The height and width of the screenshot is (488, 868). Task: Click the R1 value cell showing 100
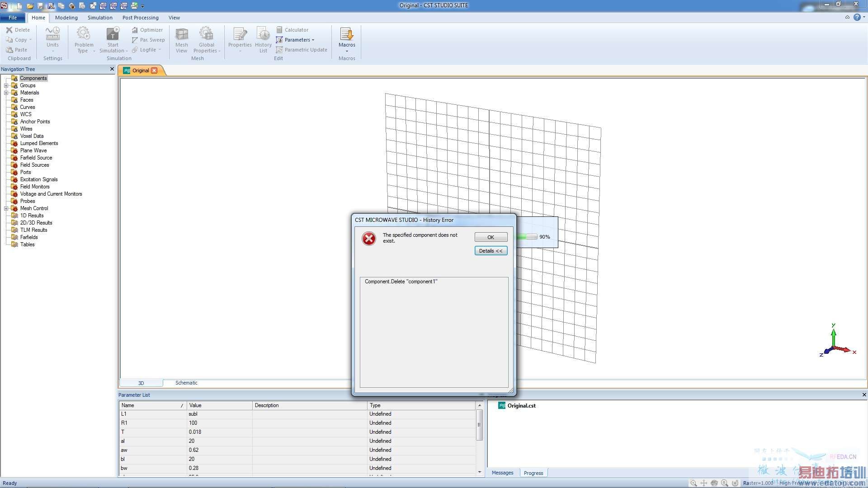click(220, 423)
